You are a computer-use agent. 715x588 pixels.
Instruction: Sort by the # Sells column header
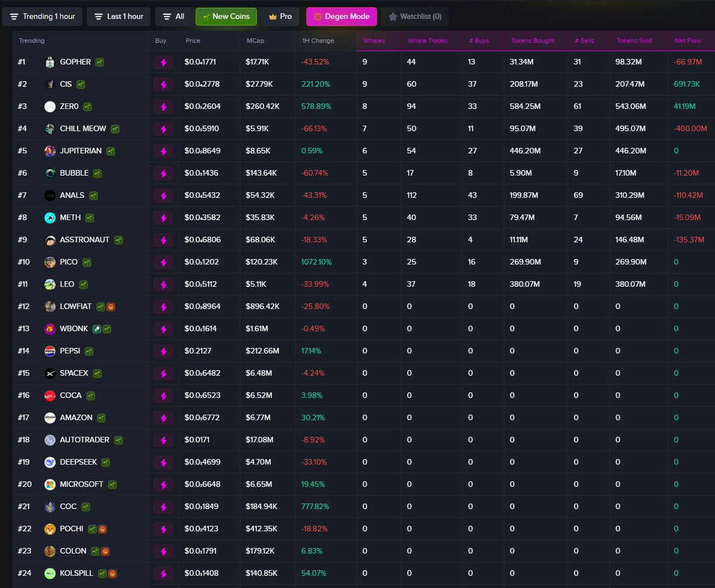pos(585,41)
